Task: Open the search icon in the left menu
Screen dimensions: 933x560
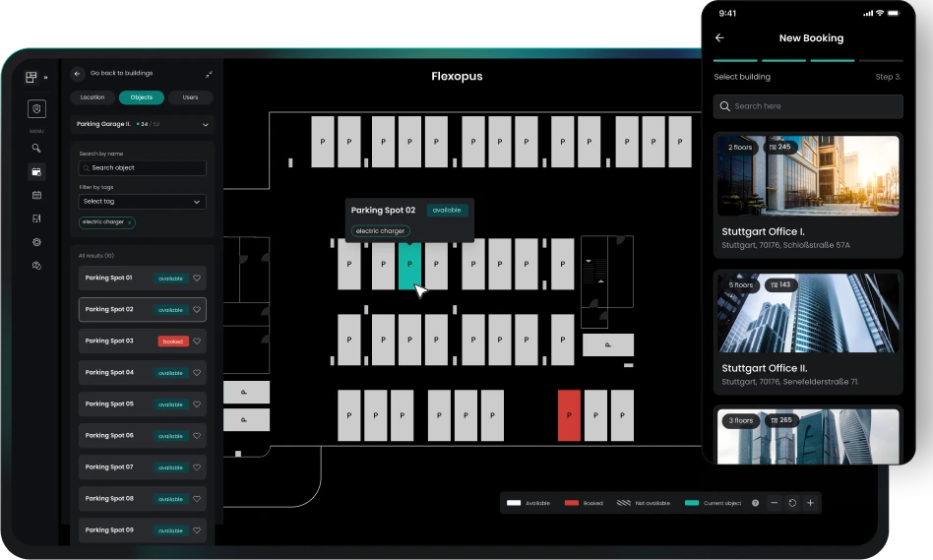Action: tap(36, 149)
